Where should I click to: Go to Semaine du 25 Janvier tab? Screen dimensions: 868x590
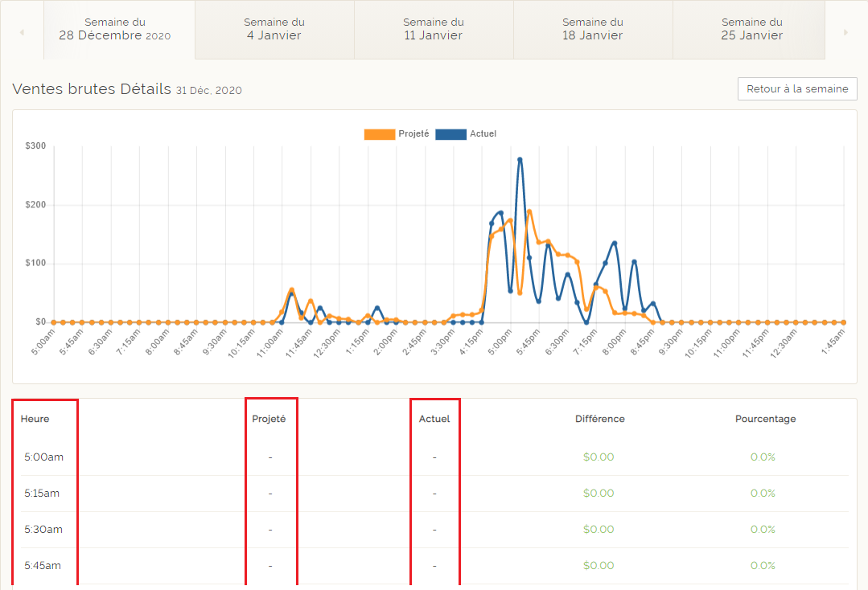(x=751, y=29)
